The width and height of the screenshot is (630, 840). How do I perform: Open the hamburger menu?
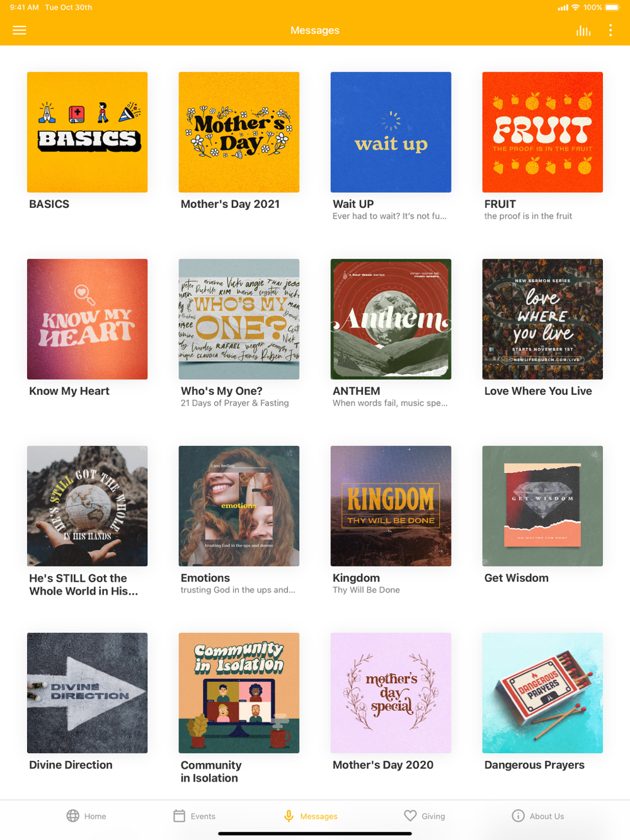click(20, 30)
